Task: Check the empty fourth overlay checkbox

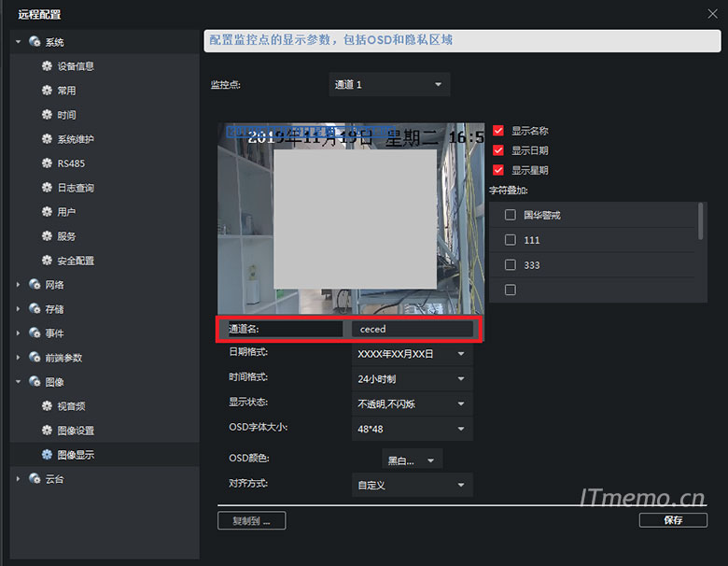Action: coord(511,290)
